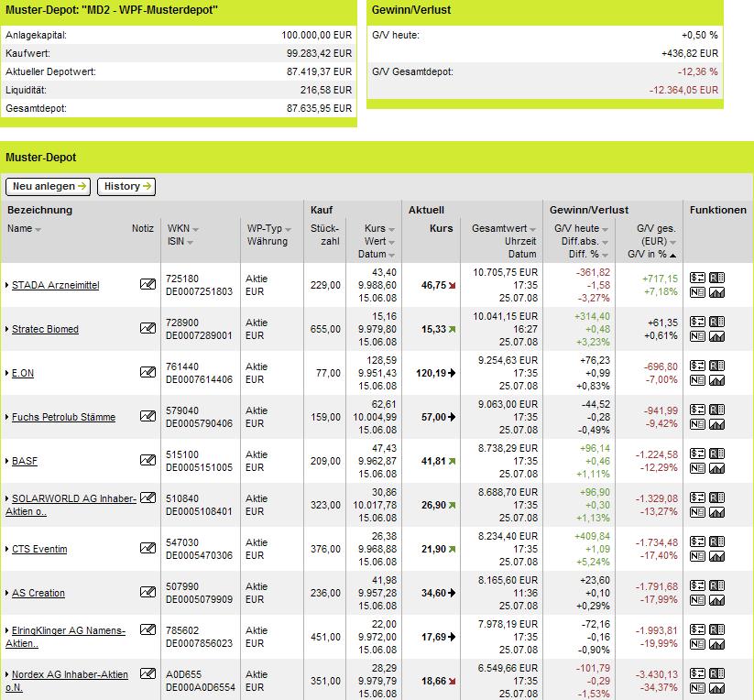Open the note icon for BASF

[x=148, y=460]
